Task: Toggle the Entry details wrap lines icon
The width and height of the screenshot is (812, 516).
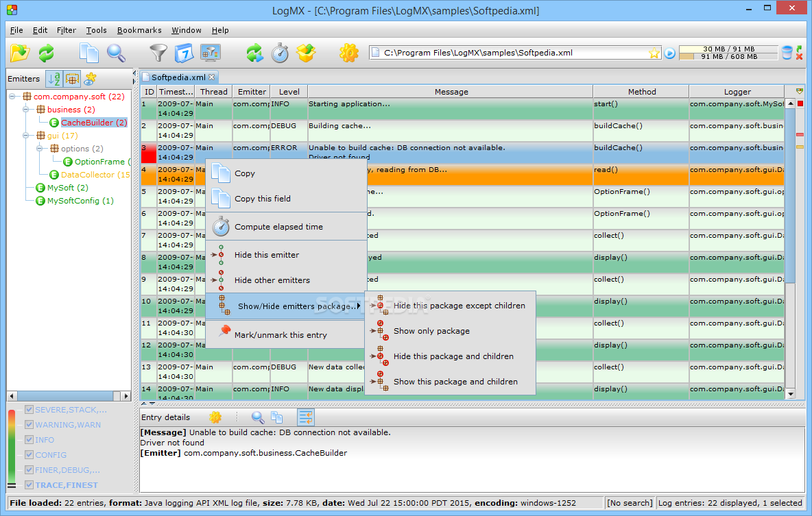Action: [x=306, y=417]
